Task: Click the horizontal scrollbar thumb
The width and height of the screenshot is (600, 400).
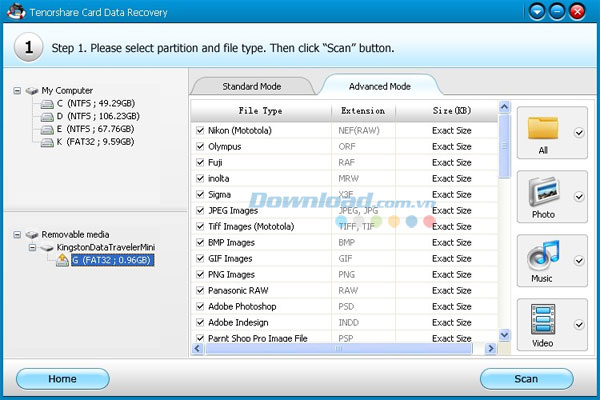Action: point(339,348)
